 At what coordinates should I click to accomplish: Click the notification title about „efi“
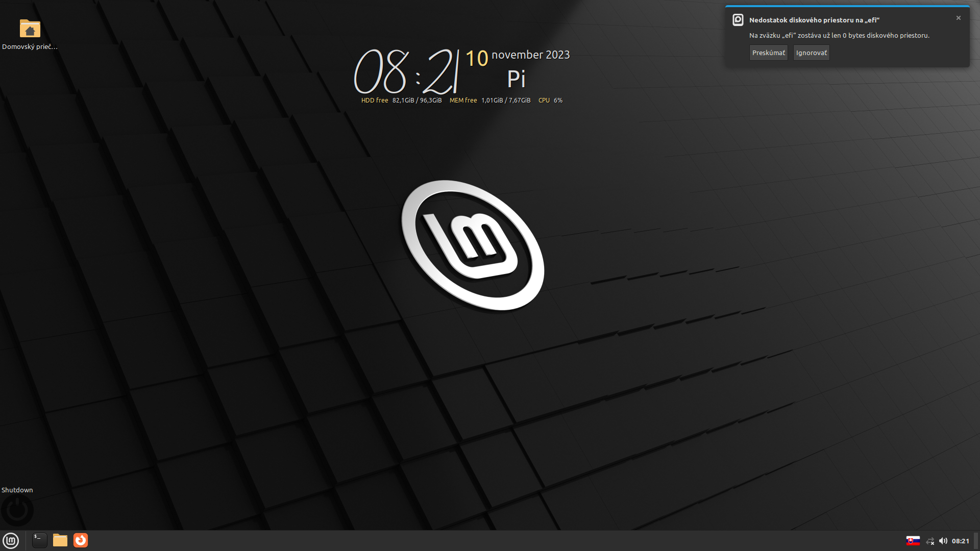pyautogui.click(x=814, y=20)
